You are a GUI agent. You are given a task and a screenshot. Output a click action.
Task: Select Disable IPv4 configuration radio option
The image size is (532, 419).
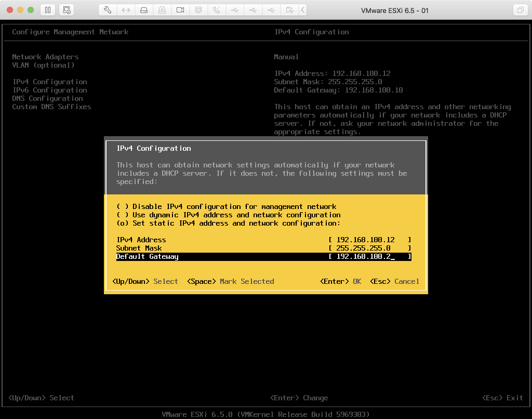(x=123, y=206)
